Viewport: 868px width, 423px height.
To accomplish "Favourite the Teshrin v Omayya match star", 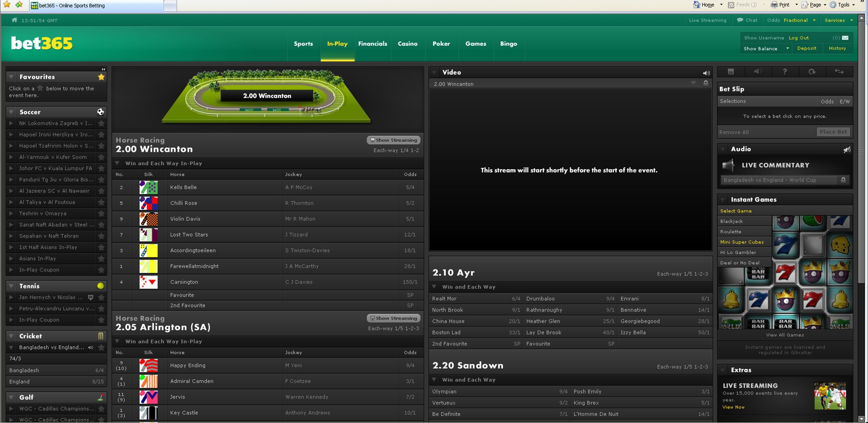I will 101,213.
